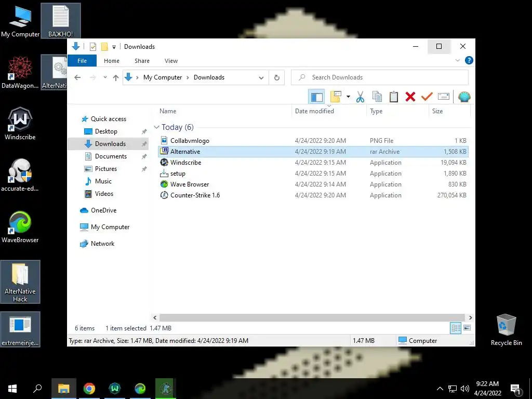Viewport: 532px width, 399px height.
Task: Click My Computer in address breadcrumb
Action: tap(163, 77)
